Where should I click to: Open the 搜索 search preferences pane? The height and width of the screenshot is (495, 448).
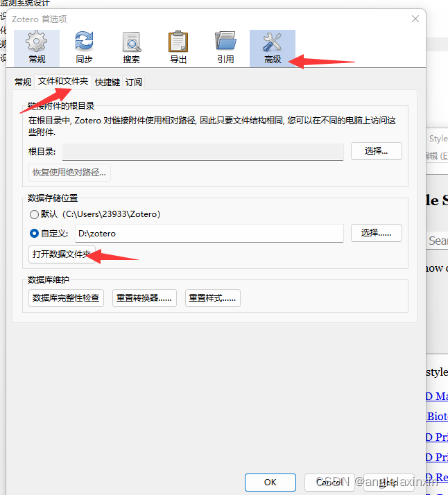click(131, 48)
